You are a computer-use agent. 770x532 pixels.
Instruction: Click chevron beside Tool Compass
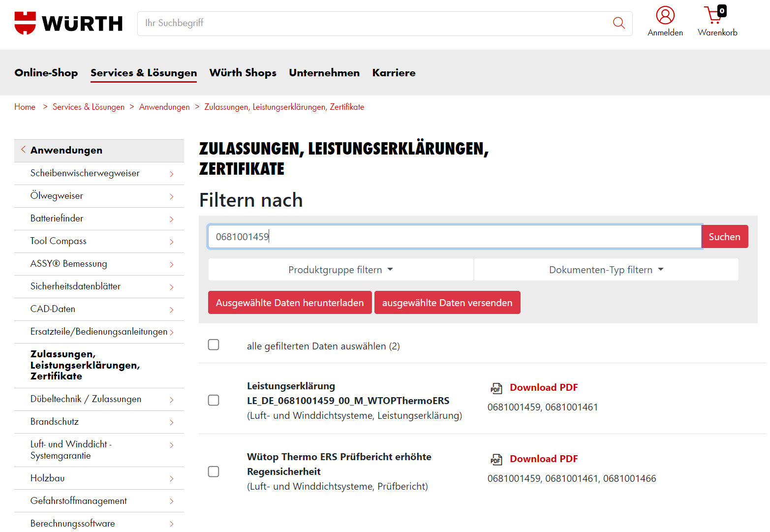(x=172, y=242)
